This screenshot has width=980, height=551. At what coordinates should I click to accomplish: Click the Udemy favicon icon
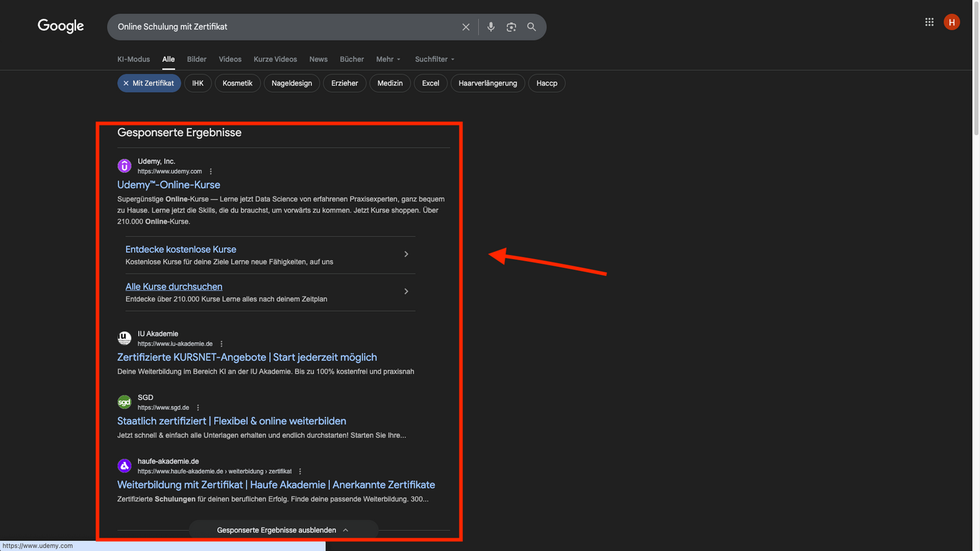pyautogui.click(x=124, y=166)
